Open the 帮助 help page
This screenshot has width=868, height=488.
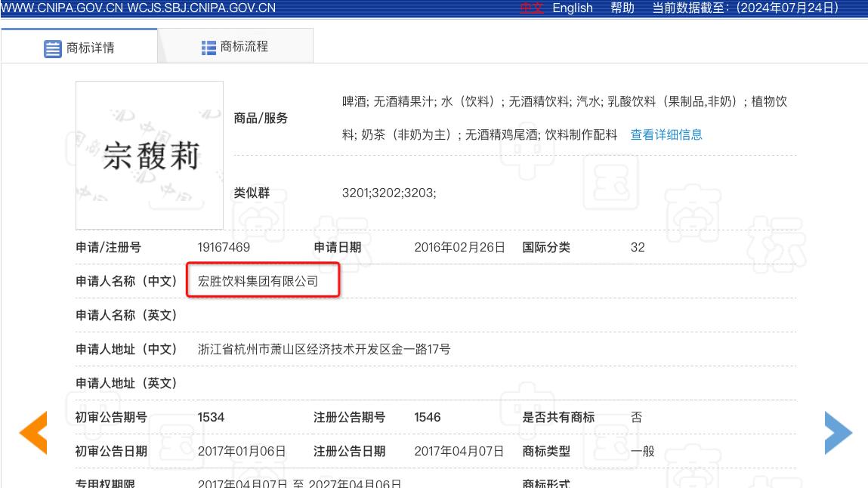(x=622, y=8)
